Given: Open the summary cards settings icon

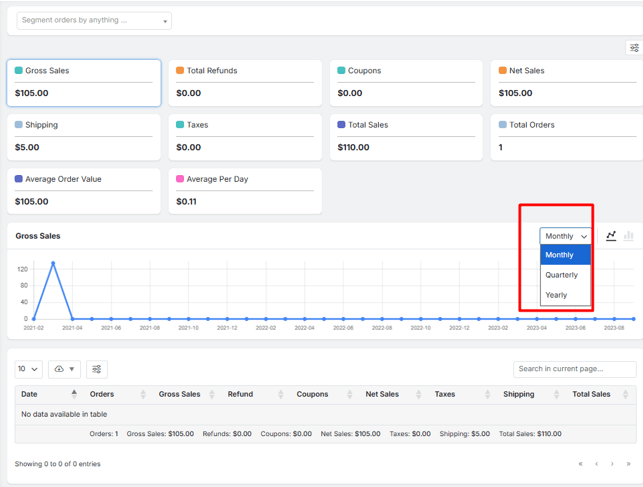Looking at the screenshot, I should 634,48.
